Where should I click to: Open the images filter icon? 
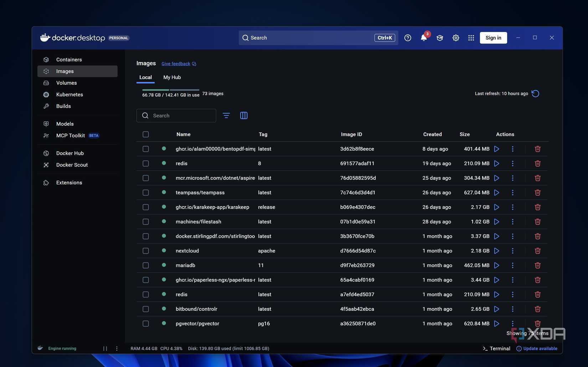226,116
